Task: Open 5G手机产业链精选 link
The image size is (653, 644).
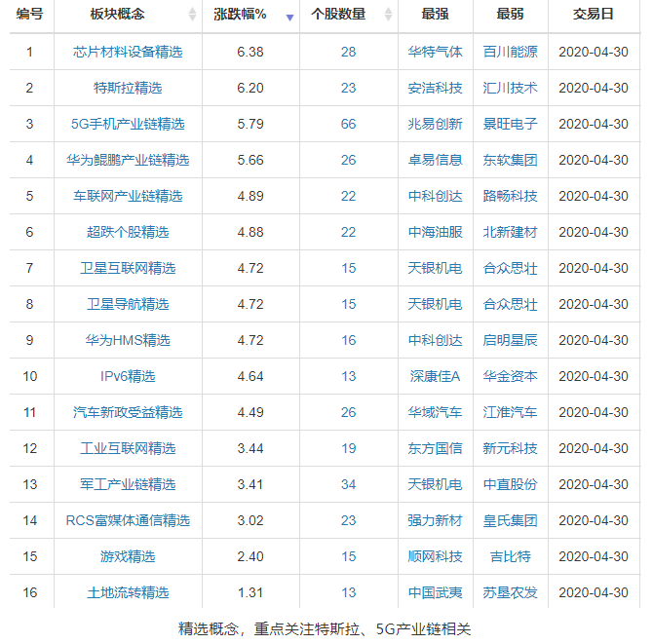Action: click(128, 124)
